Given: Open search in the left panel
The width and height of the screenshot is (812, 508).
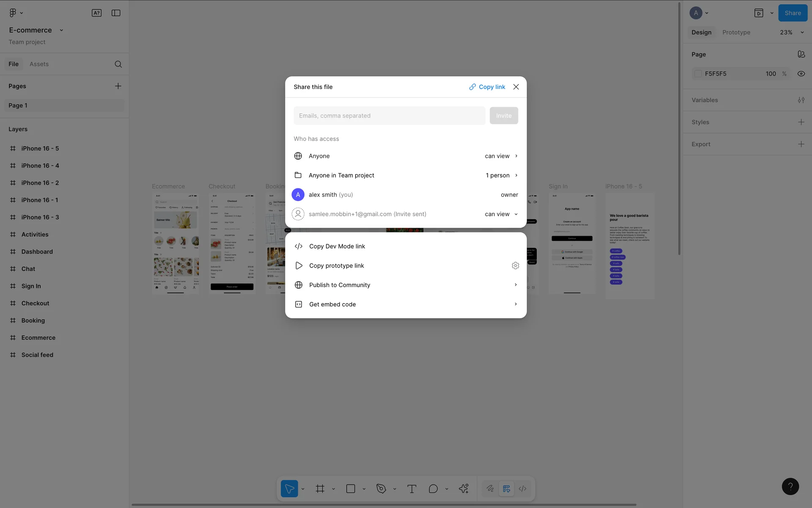Looking at the screenshot, I should (x=118, y=64).
